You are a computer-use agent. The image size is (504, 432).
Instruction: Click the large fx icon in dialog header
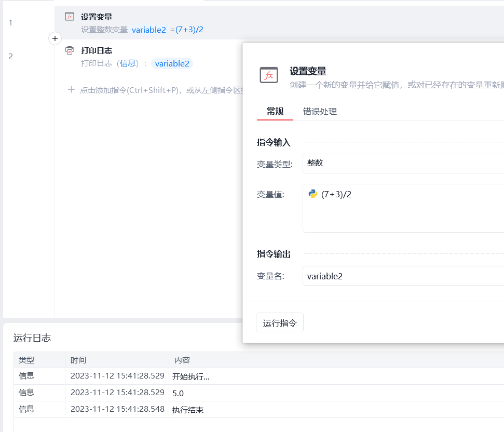point(269,75)
